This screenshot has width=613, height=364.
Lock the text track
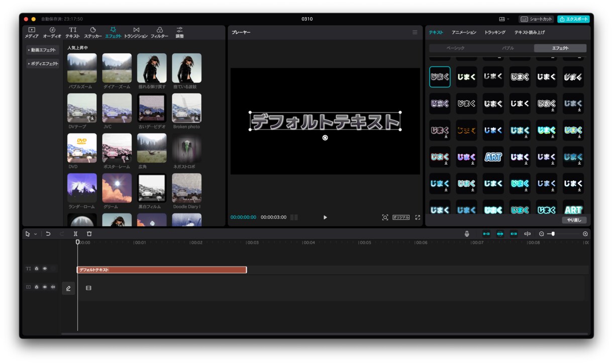click(x=37, y=269)
